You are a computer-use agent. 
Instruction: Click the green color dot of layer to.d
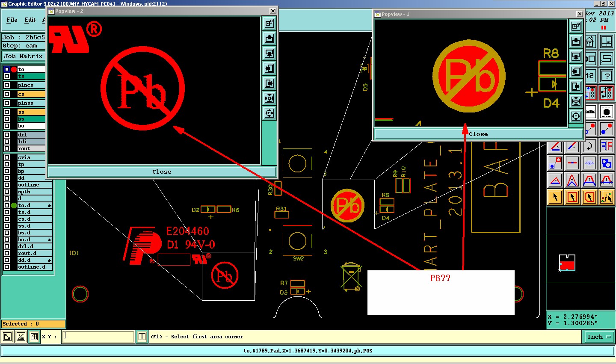coord(14,205)
